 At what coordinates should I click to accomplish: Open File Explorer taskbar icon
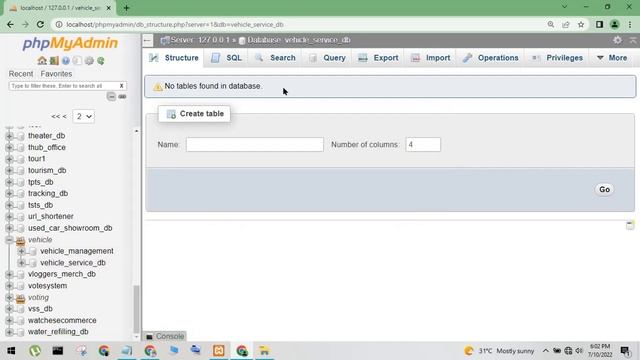(264, 351)
